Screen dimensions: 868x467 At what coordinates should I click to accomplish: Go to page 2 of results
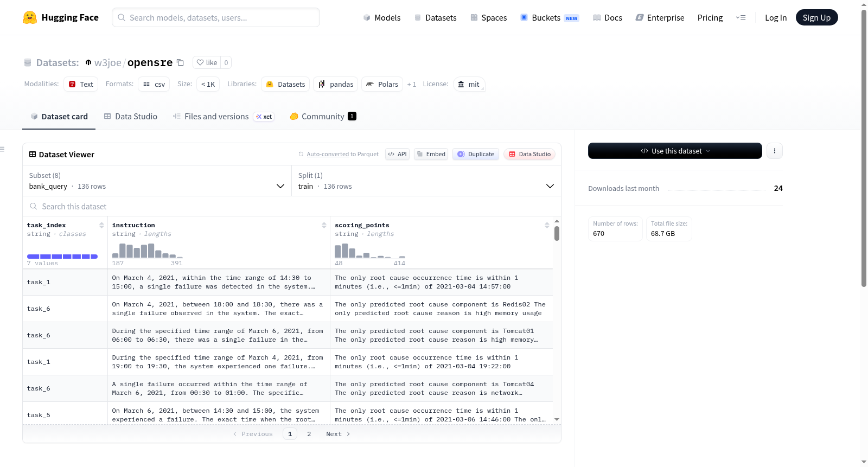coord(309,434)
